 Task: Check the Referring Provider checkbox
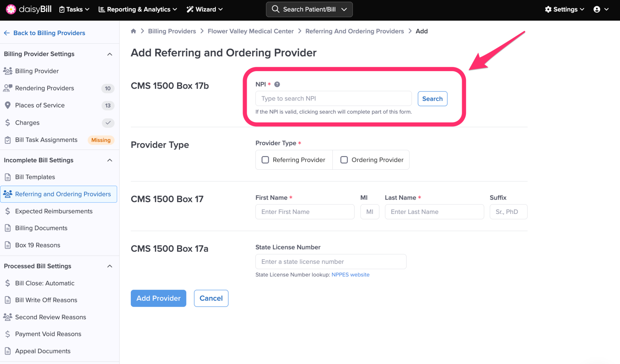point(265,160)
